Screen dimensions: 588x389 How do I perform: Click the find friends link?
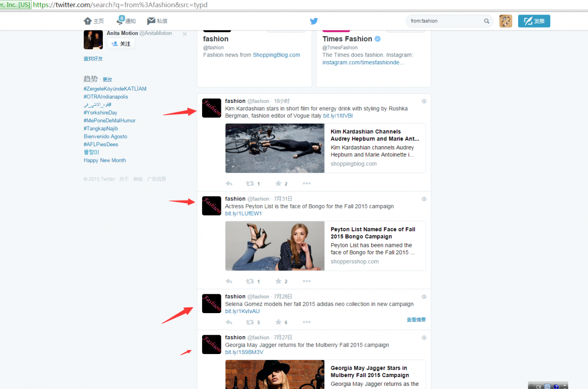coord(93,59)
